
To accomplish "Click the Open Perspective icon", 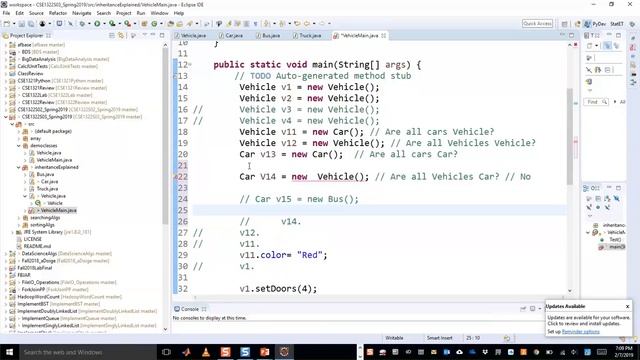I will click(564, 24).
